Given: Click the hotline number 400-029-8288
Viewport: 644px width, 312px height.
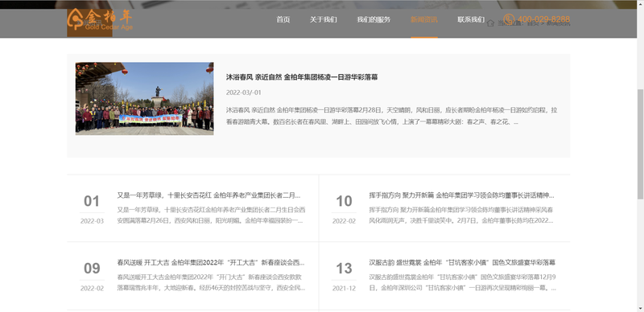Looking at the screenshot, I should tap(543, 19).
